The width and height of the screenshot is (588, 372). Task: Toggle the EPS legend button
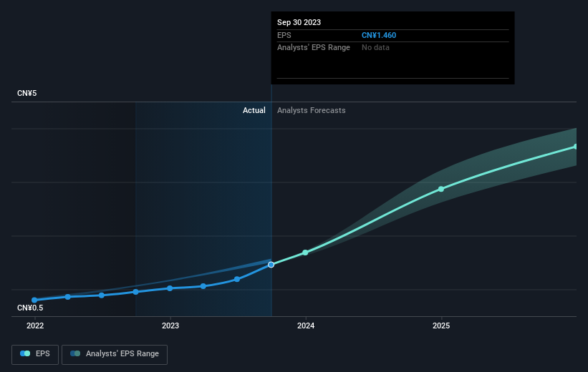click(35, 354)
